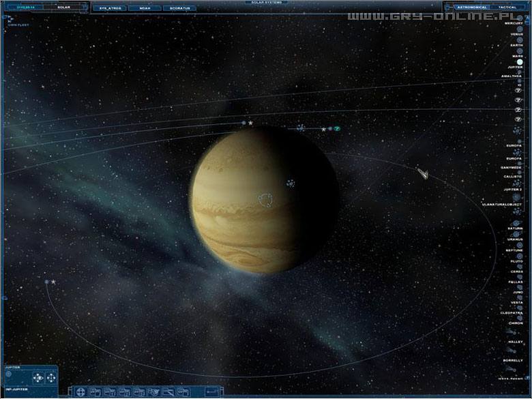The height and width of the screenshot is (399, 532).
Task: Click the eye-with-arrows view icon in Jupiter panel
Action: pyautogui.click(x=38, y=377)
